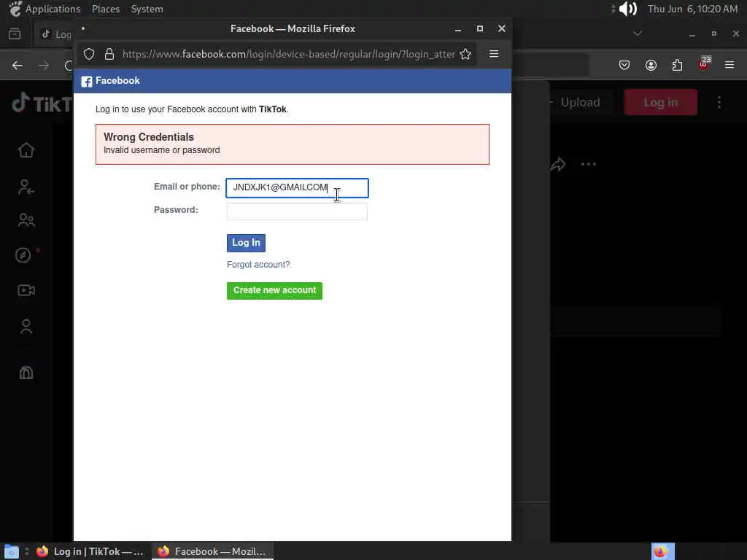Click the show desktop icon in the bottom panel

[12, 551]
